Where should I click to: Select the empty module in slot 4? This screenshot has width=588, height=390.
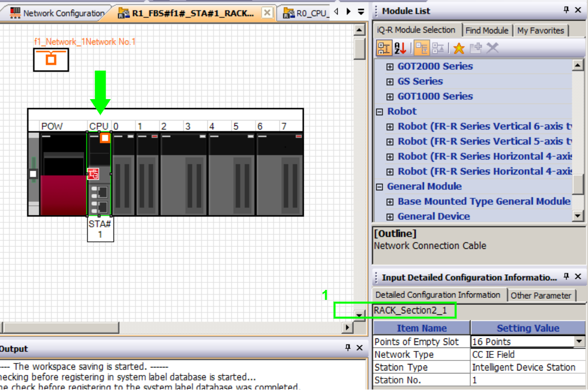(232, 174)
